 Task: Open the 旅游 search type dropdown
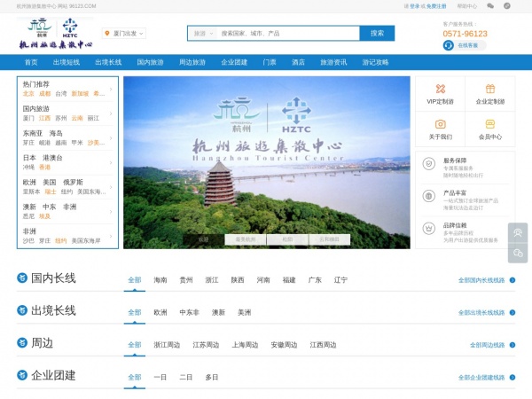[x=203, y=34]
